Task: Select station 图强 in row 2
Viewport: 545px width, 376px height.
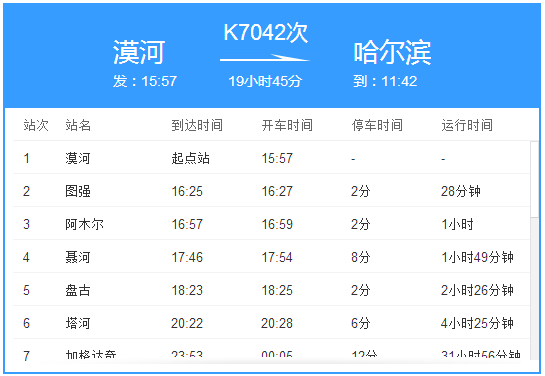Action: tap(78, 191)
